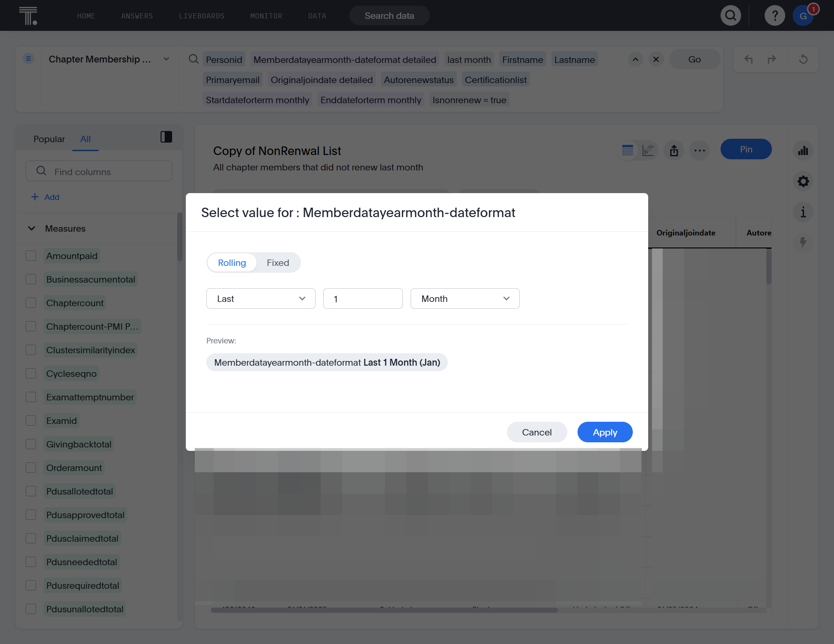834x644 pixels.
Task: Open the ANSWERS menu
Action: coord(137,16)
